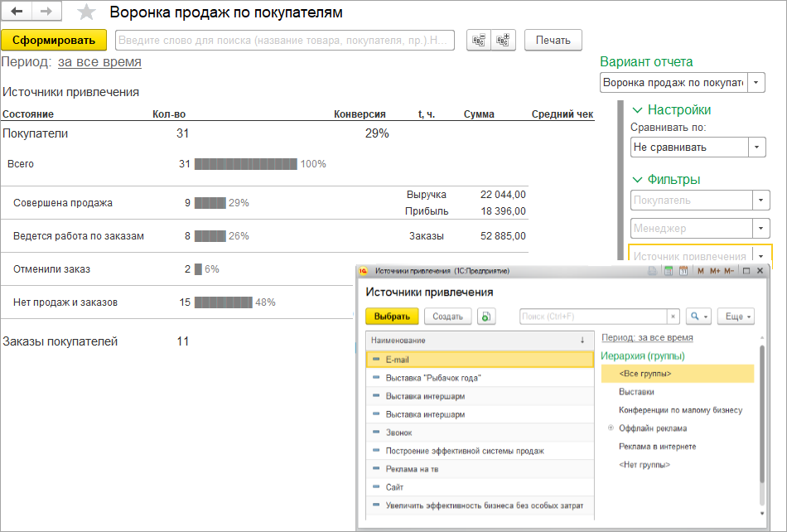The height and width of the screenshot is (532, 787).
Task: Select the Выставки group in hierarchy
Action: (636, 392)
